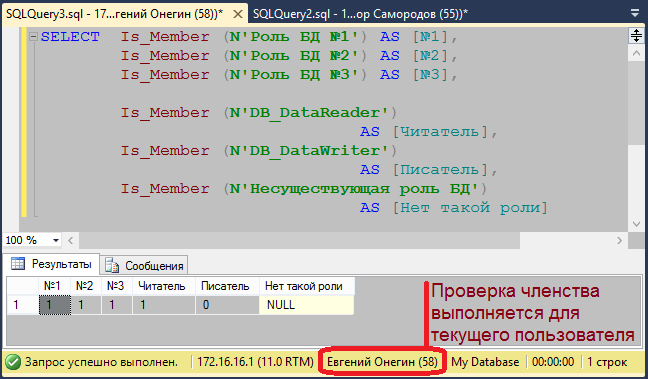Select the Нет такой роли column header
Image resolution: width=648 pixels, height=379 pixels.
(x=306, y=286)
